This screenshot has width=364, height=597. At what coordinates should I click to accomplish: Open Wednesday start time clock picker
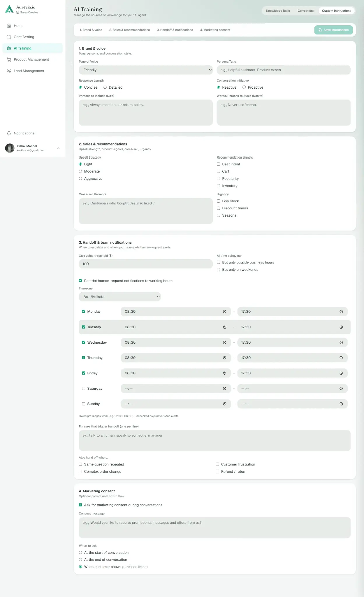225,343
